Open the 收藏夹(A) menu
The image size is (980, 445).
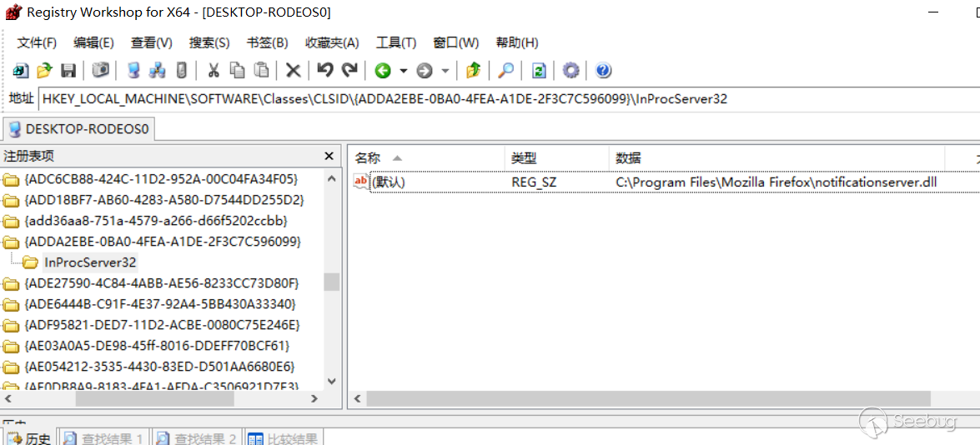click(332, 43)
